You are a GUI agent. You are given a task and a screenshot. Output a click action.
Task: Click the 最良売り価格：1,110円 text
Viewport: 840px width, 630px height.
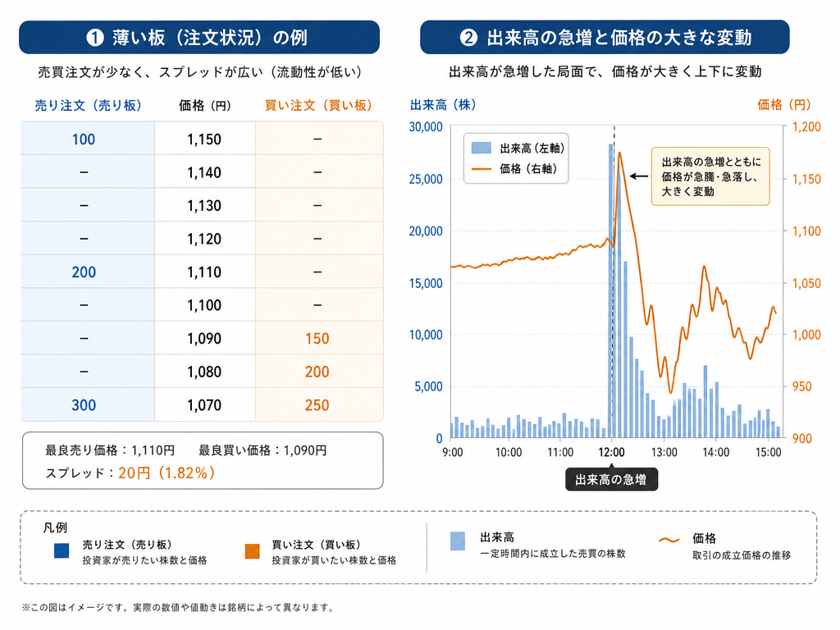110,450
